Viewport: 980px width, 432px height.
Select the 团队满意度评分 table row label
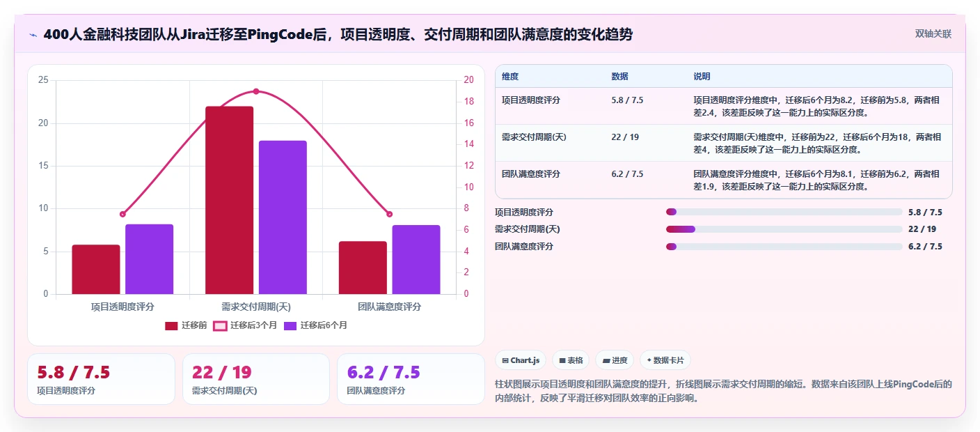click(531, 174)
